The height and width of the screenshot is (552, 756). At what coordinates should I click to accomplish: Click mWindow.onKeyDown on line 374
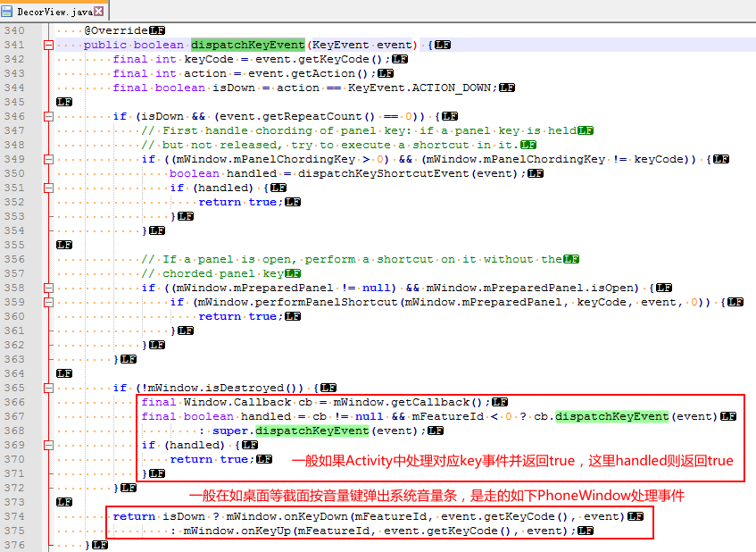pos(287,516)
